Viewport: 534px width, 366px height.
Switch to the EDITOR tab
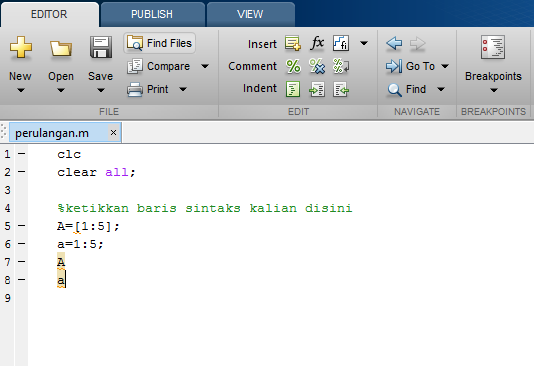pyautogui.click(x=49, y=14)
